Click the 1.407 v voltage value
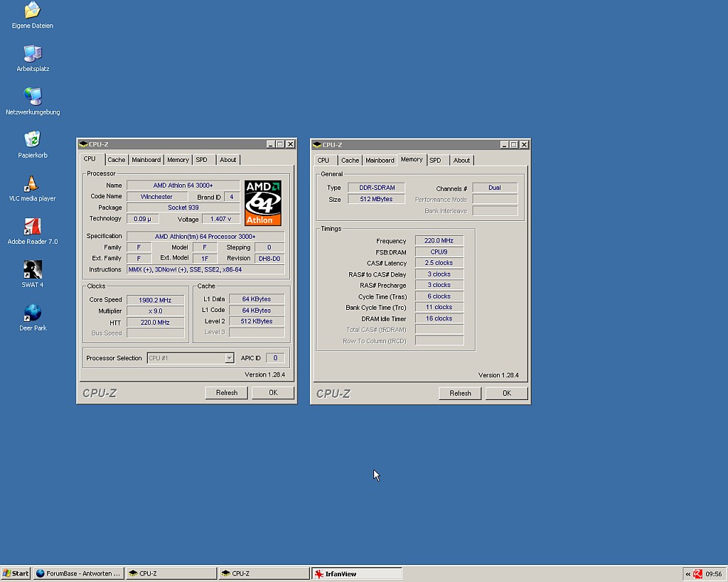This screenshot has width=728, height=582. [x=220, y=219]
